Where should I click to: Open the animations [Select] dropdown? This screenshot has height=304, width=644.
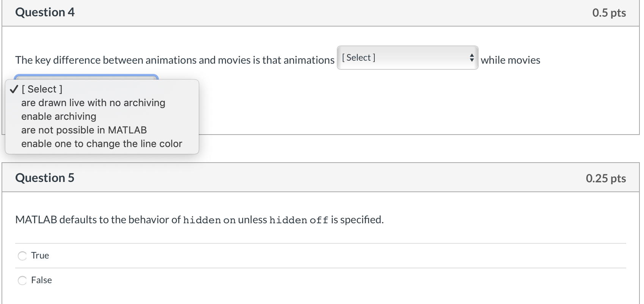click(407, 58)
